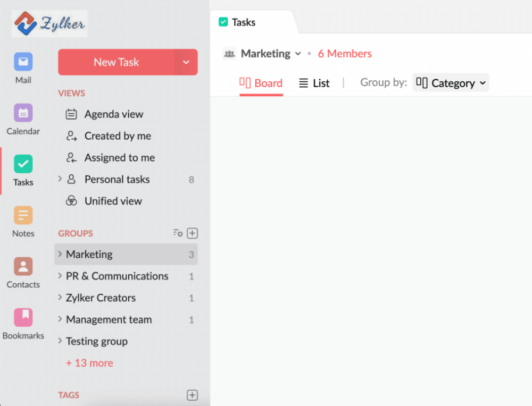Open the Agenda view
This screenshot has width=532, height=406.
tap(113, 114)
